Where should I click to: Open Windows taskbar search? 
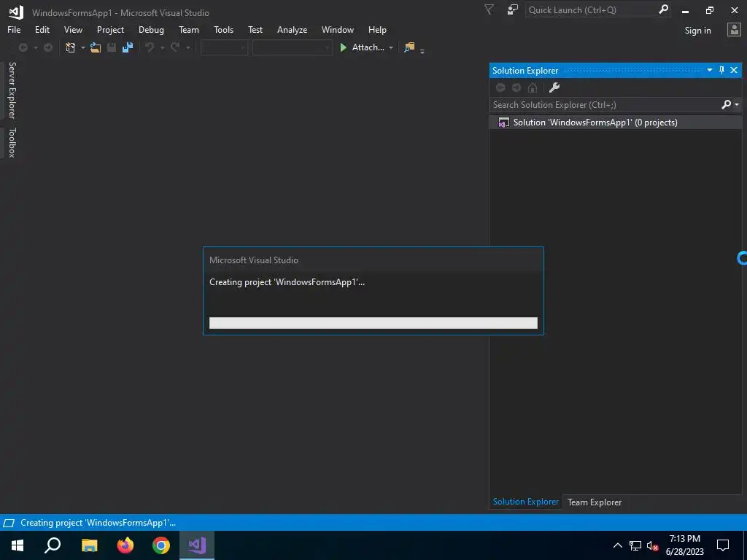[x=53, y=545]
